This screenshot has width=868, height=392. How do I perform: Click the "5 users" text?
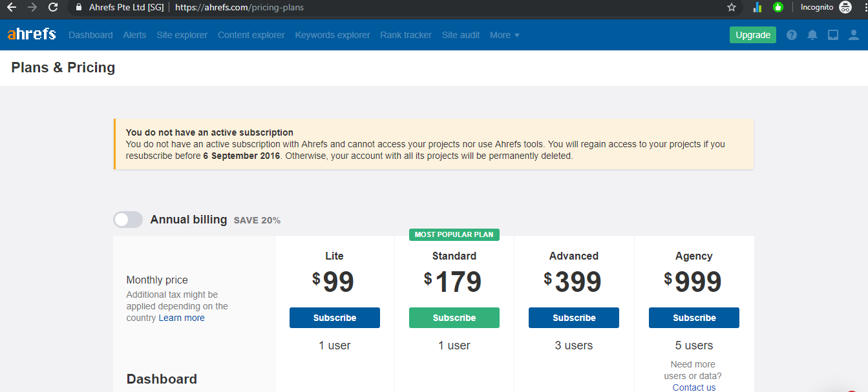point(694,346)
